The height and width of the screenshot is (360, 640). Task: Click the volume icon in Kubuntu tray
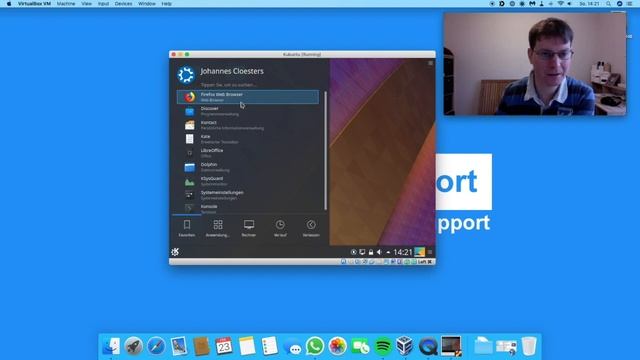click(x=379, y=252)
